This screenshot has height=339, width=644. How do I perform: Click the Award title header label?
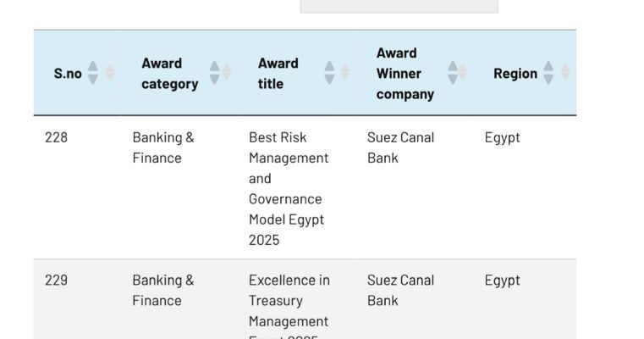pos(278,74)
